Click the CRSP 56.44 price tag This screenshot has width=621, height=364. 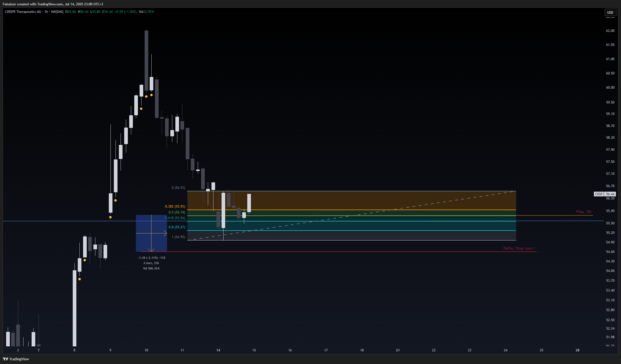pos(605,194)
